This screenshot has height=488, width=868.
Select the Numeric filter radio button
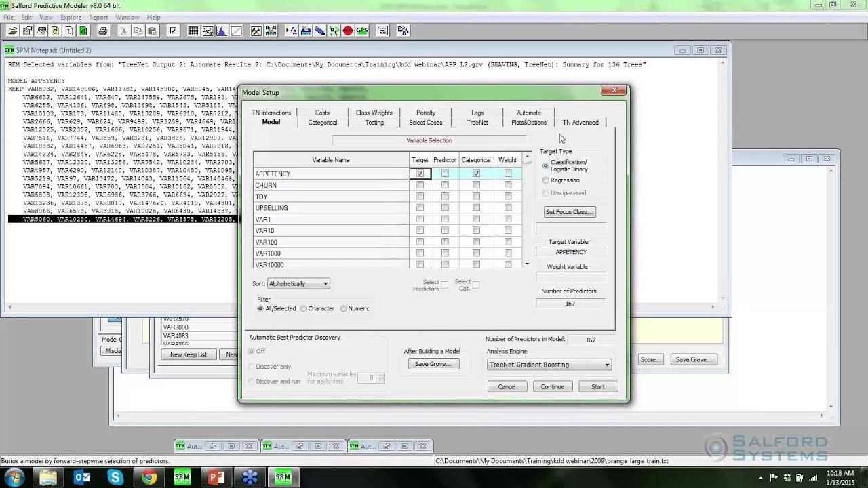[344, 308]
